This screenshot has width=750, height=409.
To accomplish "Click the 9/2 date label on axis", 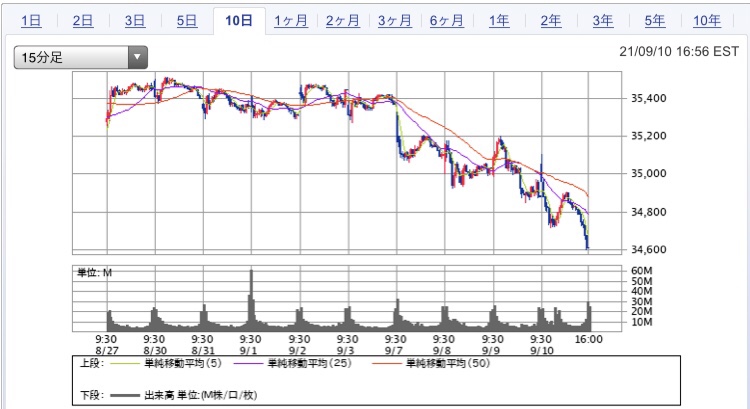I will (x=297, y=350).
